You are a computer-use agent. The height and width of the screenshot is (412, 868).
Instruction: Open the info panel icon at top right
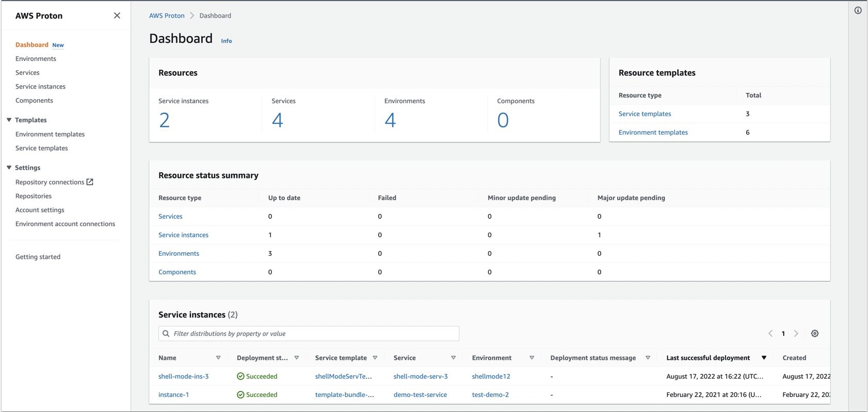pos(858,10)
